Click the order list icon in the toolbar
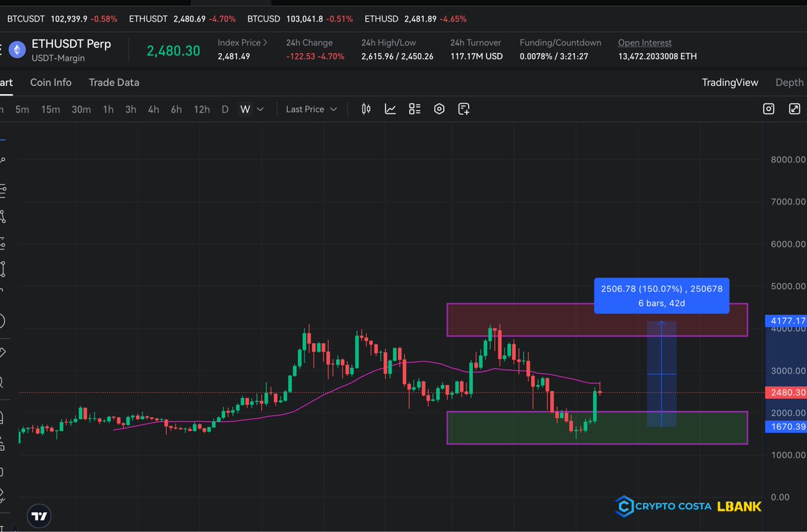807x532 pixels. (414, 108)
